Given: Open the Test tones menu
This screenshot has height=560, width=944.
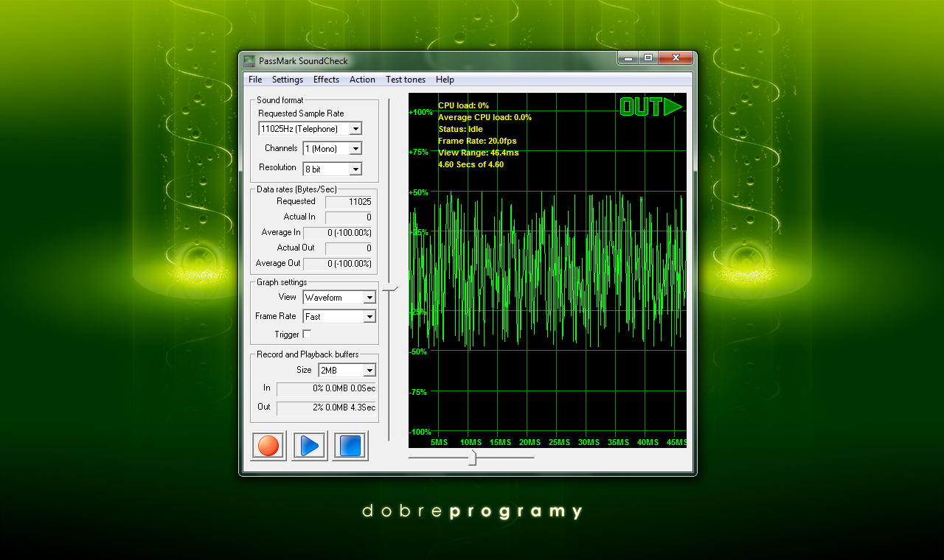Looking at the screenshot, I should coord(405,80).
